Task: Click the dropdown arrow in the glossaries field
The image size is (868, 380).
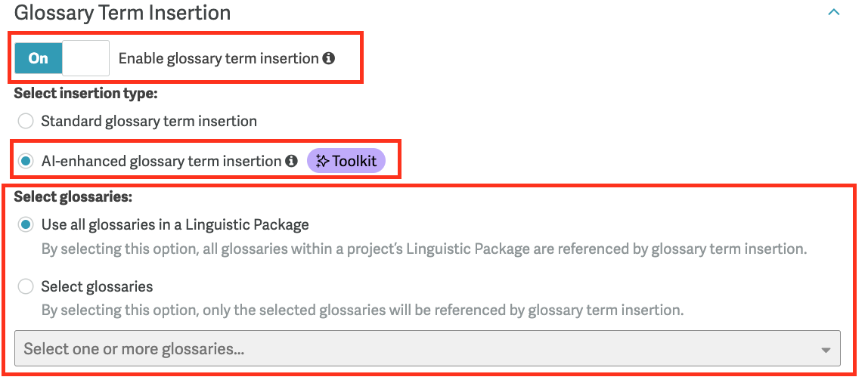Action: click(826, 350)
